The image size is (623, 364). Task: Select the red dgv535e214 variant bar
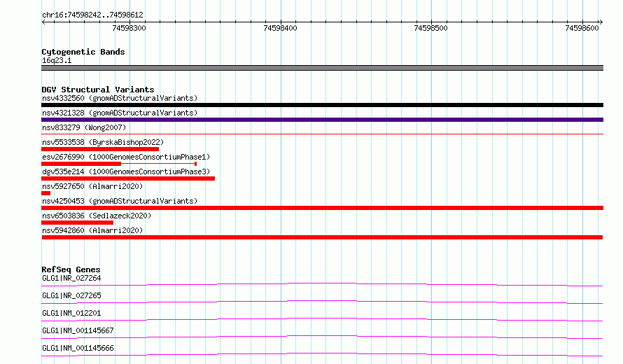tap(128, 178)
